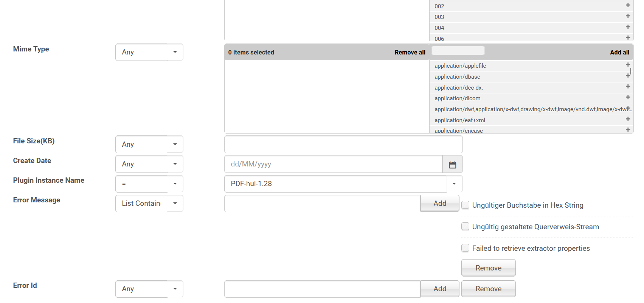Image resolution: width=644 pixels, height=303 pixels.
Task: Tick 'Ungültig gestaltete Querverweis-Stream' checkbox
Action: point(466,227)
